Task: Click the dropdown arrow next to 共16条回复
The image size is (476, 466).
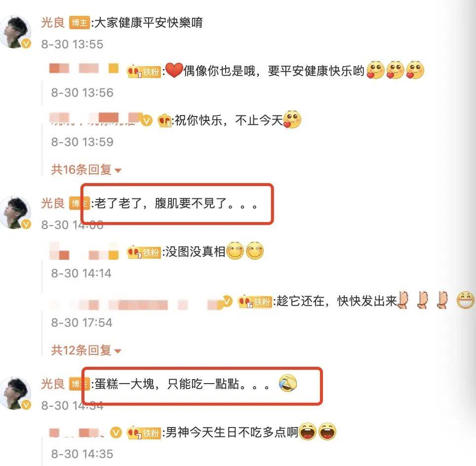Action: (x=118, y=170)
